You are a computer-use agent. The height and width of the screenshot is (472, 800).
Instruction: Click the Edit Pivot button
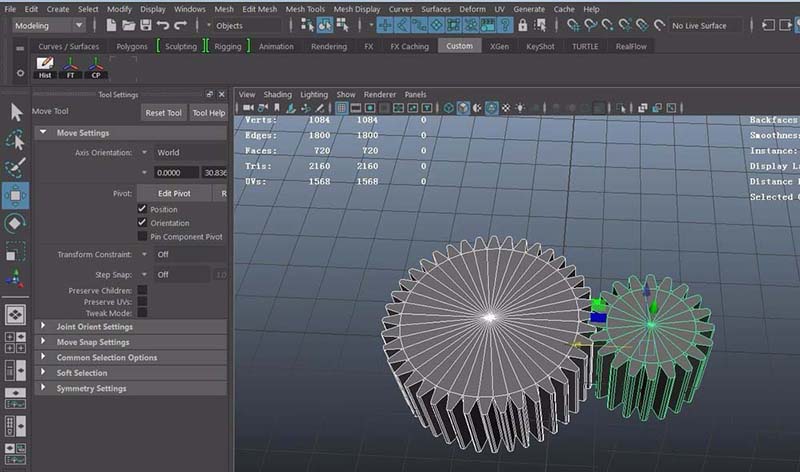point(174,193)
